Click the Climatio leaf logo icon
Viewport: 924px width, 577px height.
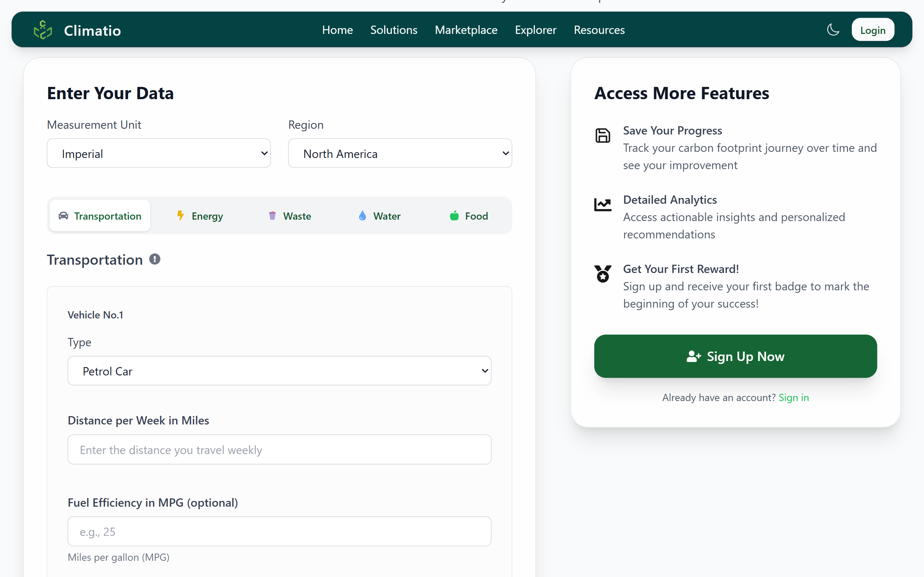[43, 30]
